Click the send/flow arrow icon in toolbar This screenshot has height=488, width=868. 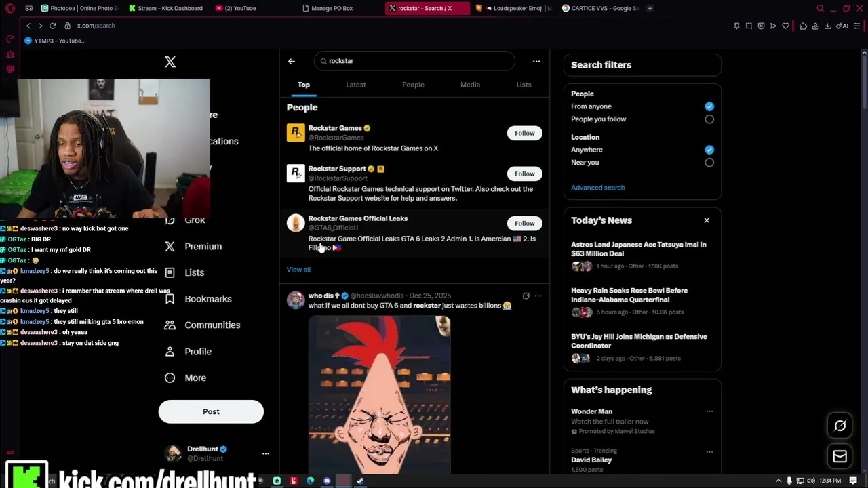click(x=773, y=26)
